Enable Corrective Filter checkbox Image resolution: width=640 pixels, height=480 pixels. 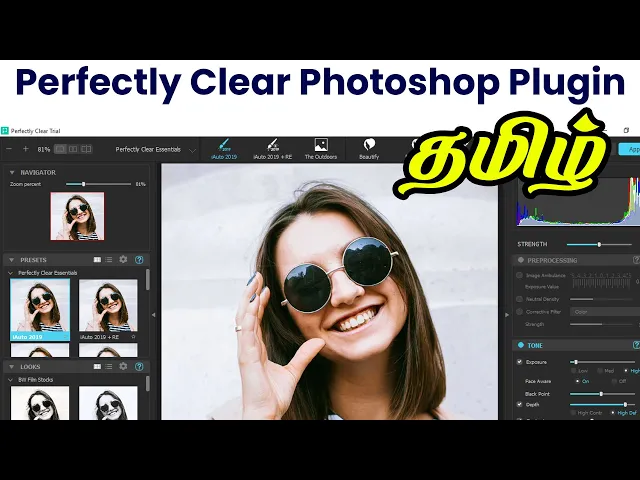click(519, 312)
